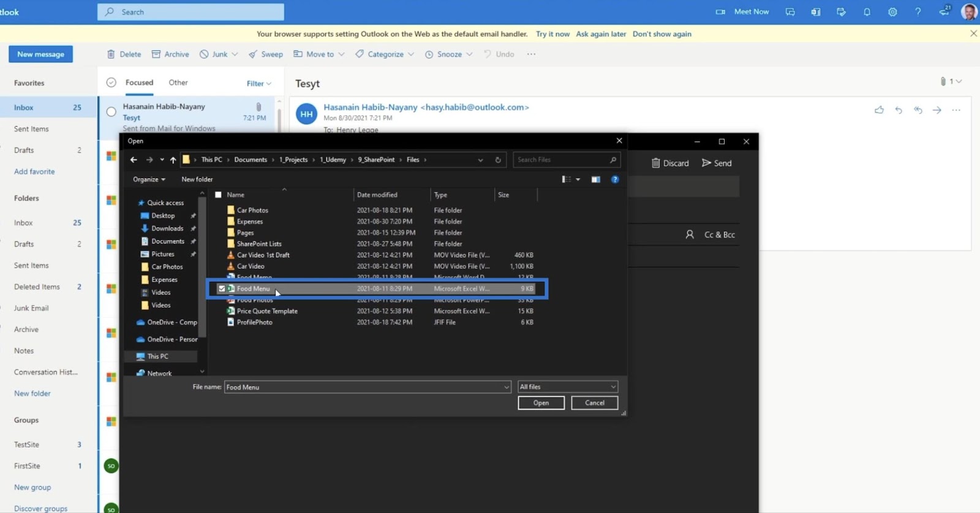Click Try it now link

pos(552,34)
